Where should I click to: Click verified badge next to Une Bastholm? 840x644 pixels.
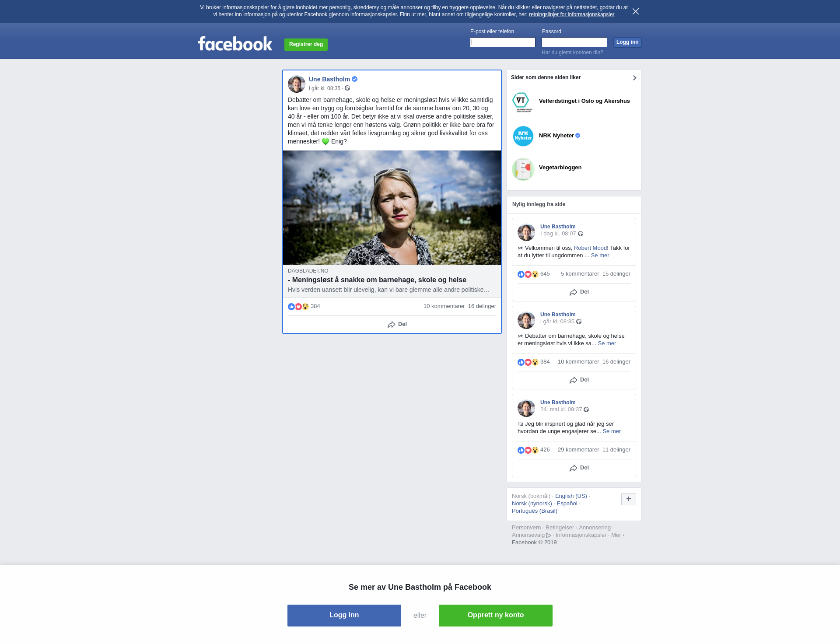355,79
